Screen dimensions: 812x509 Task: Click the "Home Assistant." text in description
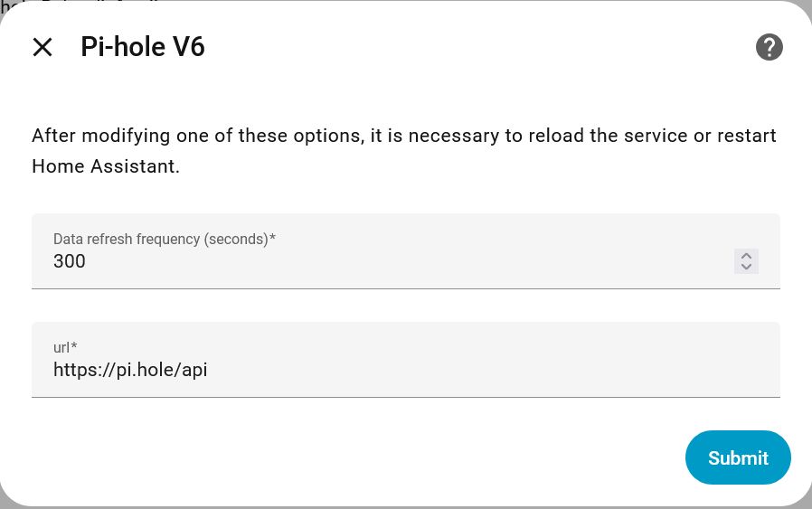click(106, 167)
